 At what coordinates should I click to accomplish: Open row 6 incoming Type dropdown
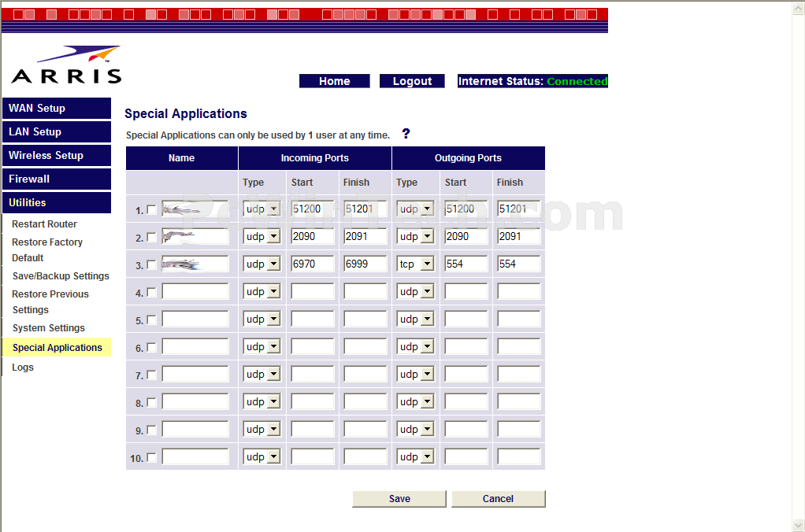(x=262, y=347)
